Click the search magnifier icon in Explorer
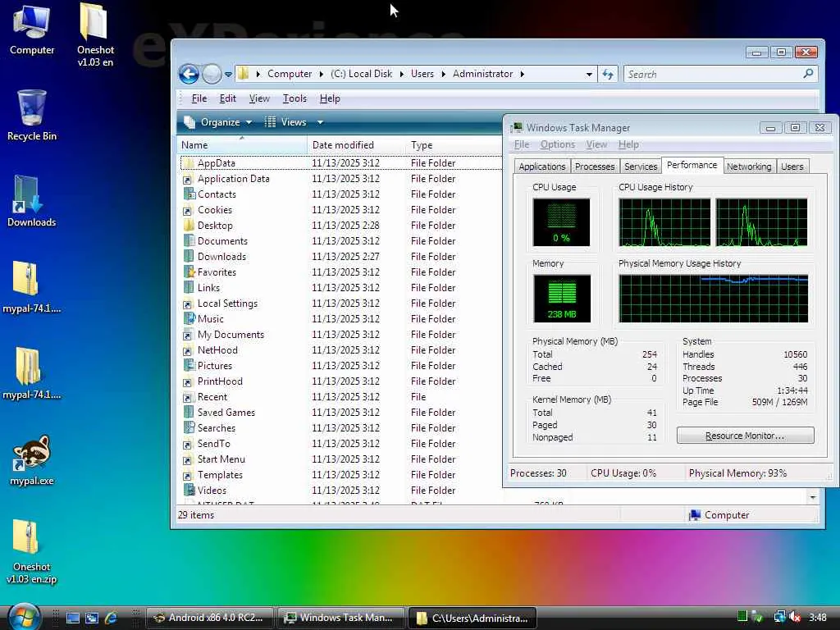This screenshot has width=840, height=630. click(x=808, y=73)
